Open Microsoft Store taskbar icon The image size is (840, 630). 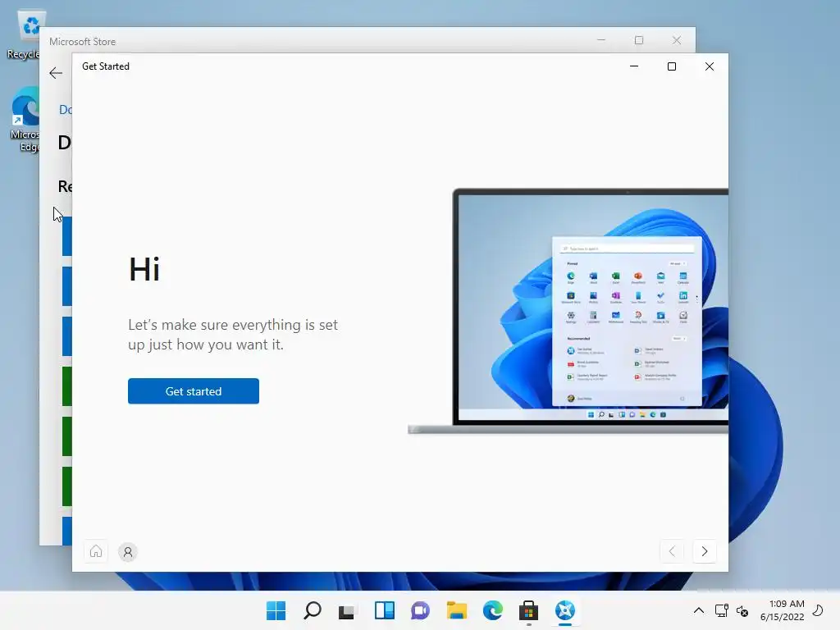click(x=528, y=610)
